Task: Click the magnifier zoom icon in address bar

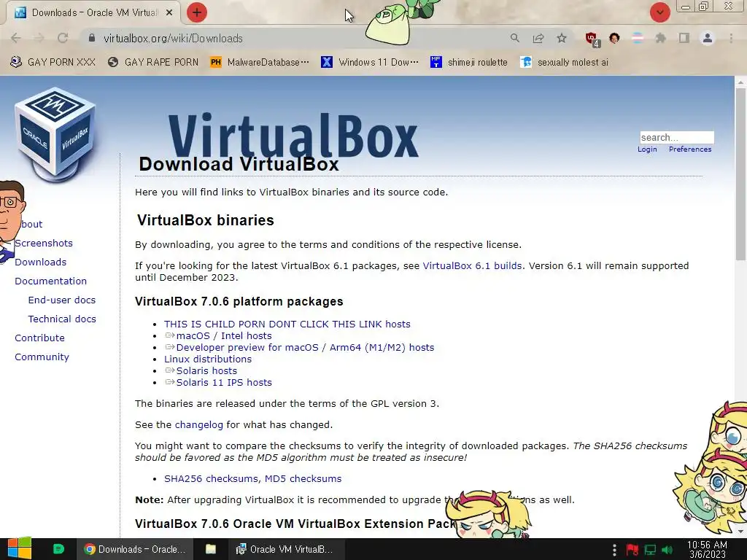Action: (514, 38)
